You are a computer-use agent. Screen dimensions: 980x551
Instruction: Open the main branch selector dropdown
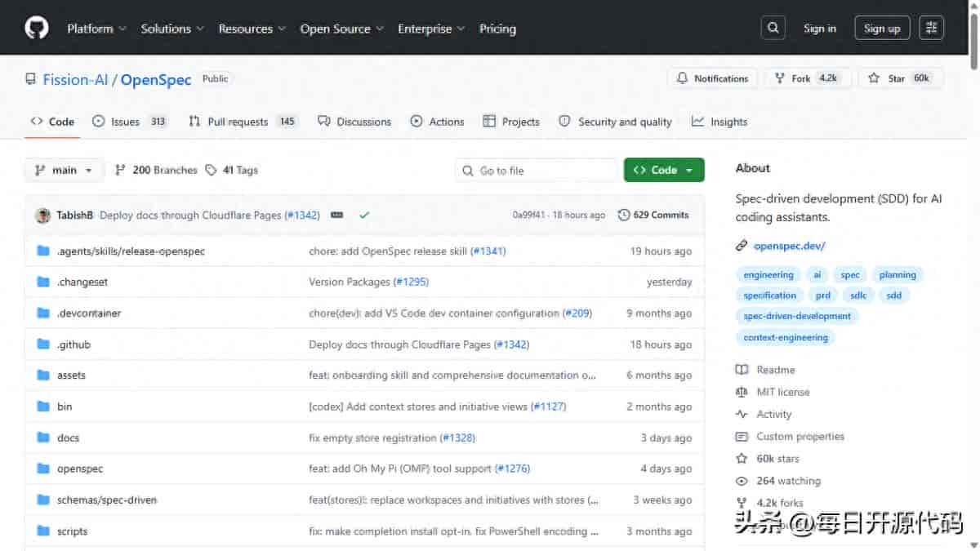(x=65, y=170)
